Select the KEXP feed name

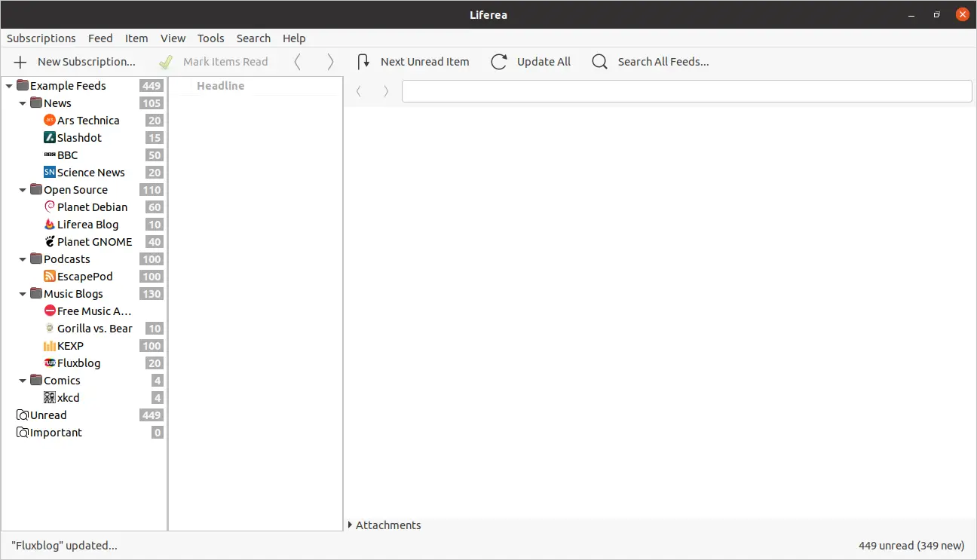[x=70, y=346]
